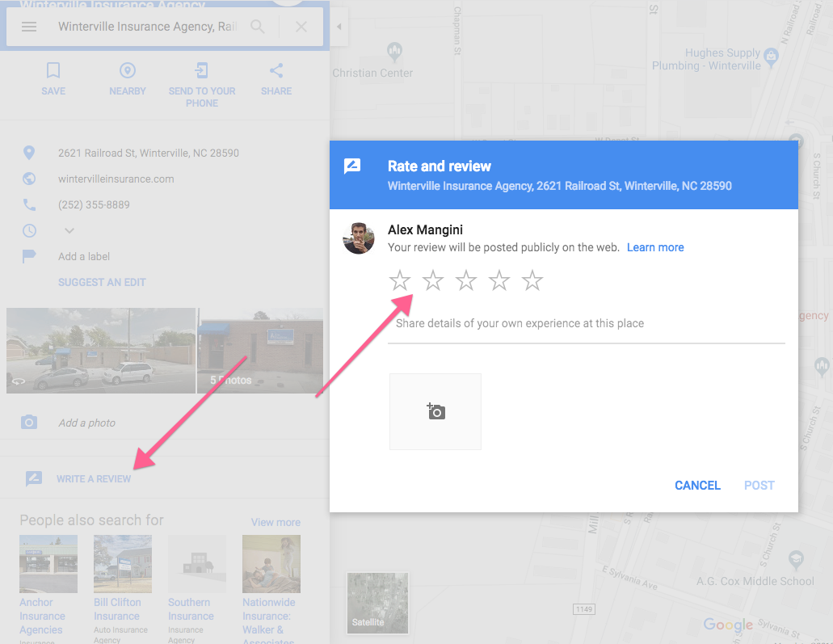Screen dimensions: 833x644
Task: Expand the opening hours chevron
Action: [69, 230]
